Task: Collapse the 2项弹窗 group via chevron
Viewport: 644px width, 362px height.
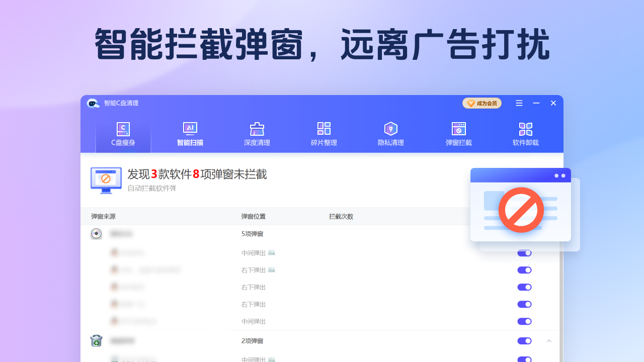Action: 549,340
